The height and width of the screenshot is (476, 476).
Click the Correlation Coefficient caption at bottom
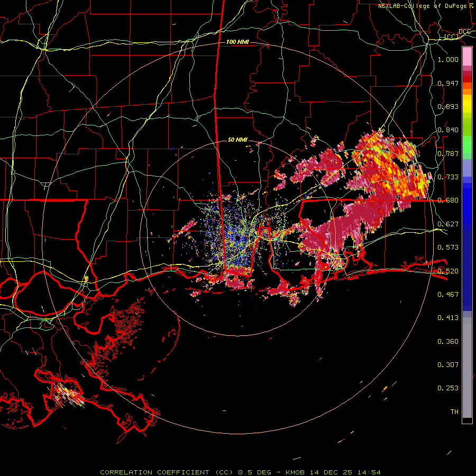pos(240,472)
